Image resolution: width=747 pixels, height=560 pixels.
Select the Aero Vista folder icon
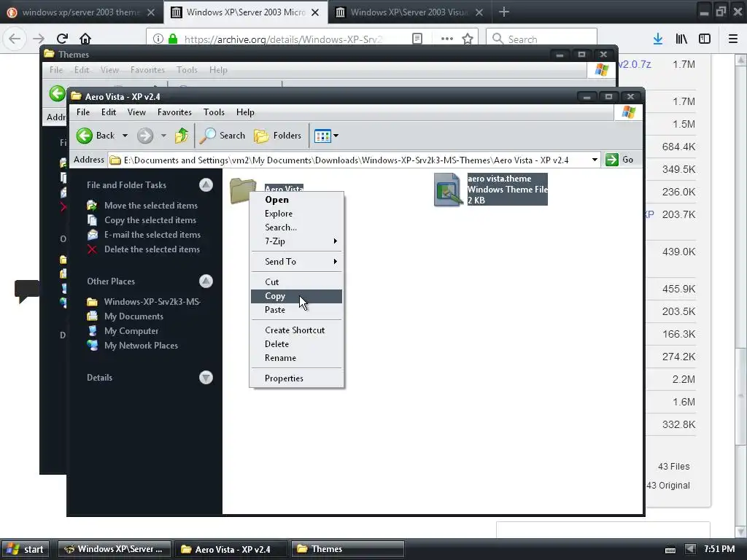(242, 190)
